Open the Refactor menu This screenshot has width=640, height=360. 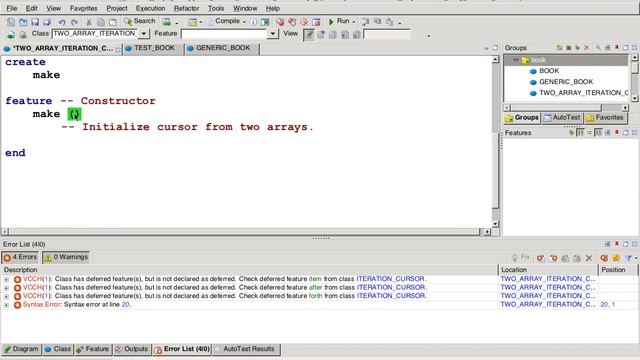[x=187, y=8]
